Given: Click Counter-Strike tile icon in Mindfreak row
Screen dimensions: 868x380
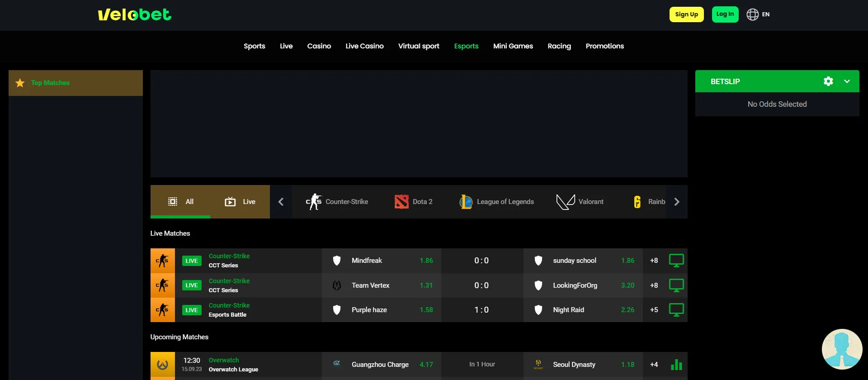Looking at the screenshot, I should tap(163, 261).
